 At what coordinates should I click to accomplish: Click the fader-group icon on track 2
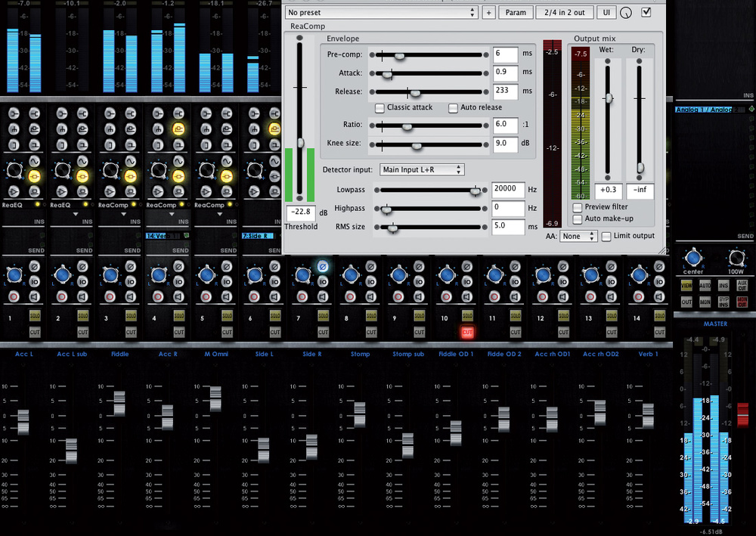tap(62, 129)
